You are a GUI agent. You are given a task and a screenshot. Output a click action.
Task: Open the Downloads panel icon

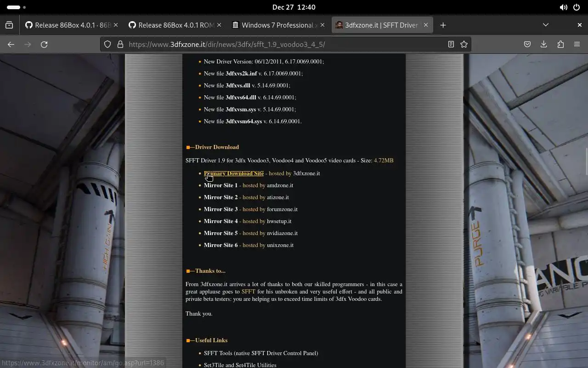pos(544,44)
